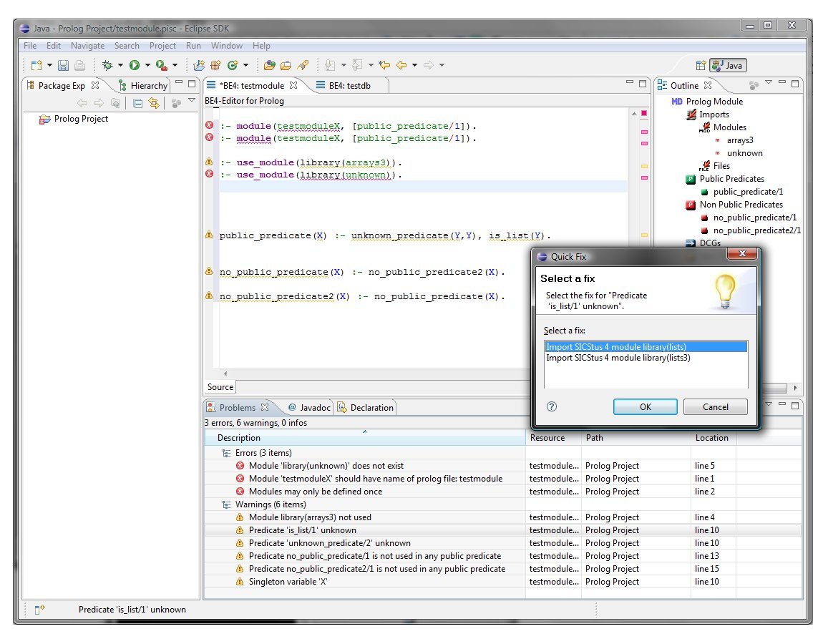This screenshot has width=823, height=644.
Task: Click the Collapse All icon in Package Explorer
Action: point(138,103)
